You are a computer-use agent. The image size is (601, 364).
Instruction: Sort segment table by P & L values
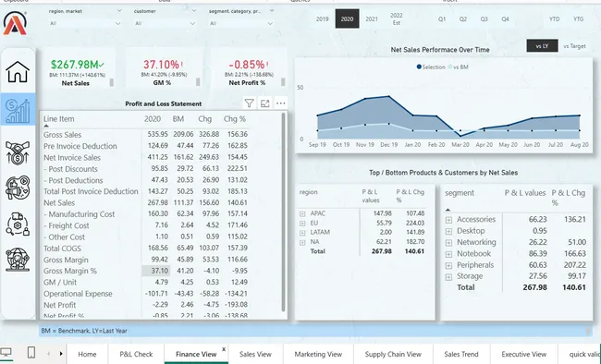coord(525,193)
